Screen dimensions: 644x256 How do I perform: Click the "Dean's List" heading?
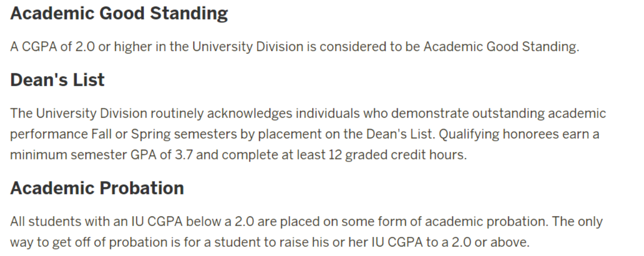57,80
